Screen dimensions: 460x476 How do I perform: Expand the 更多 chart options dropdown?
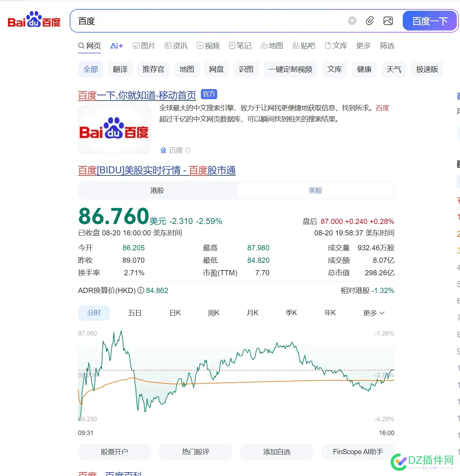tap(374, 313)
